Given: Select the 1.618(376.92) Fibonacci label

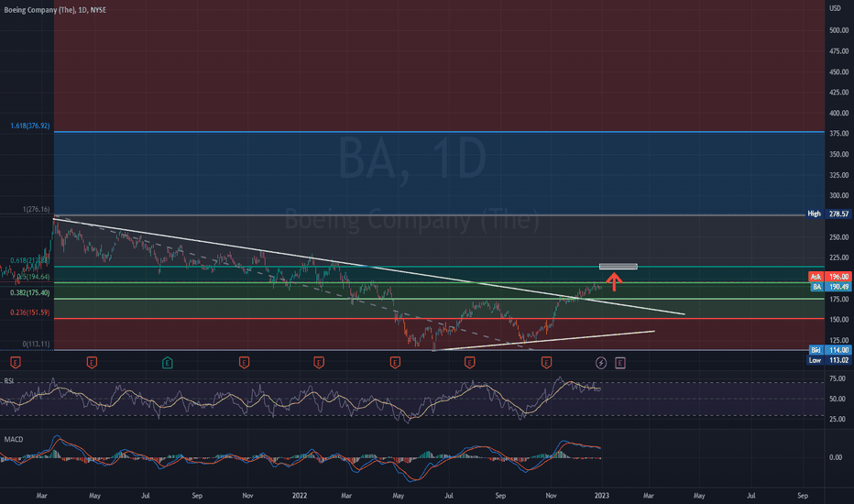Looking at the screenshot, I should point(30,126).
